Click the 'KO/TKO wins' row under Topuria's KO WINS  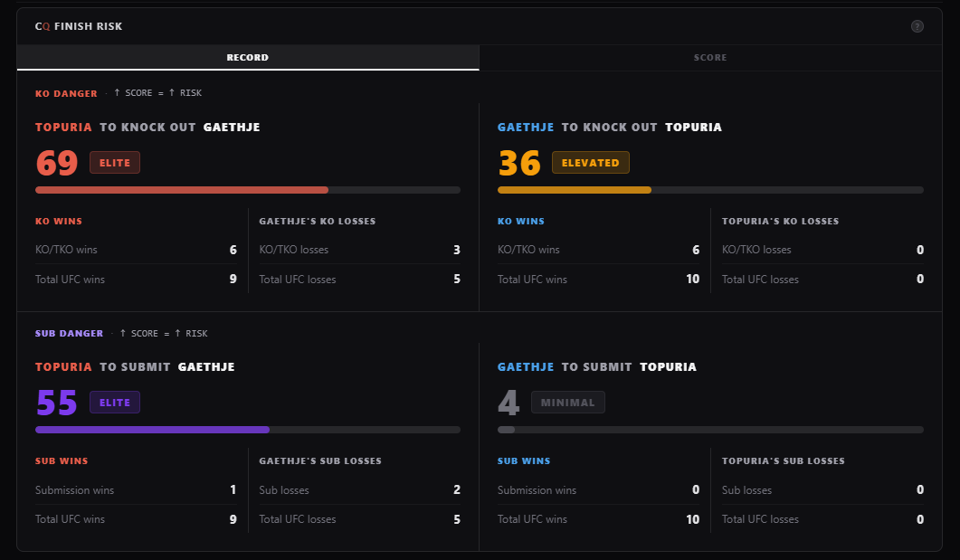tap(136, 250)
